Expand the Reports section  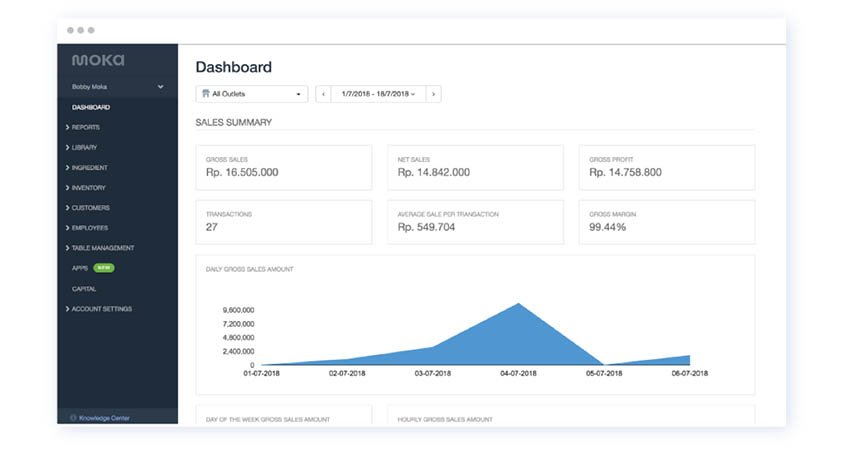tap(85, 127)
